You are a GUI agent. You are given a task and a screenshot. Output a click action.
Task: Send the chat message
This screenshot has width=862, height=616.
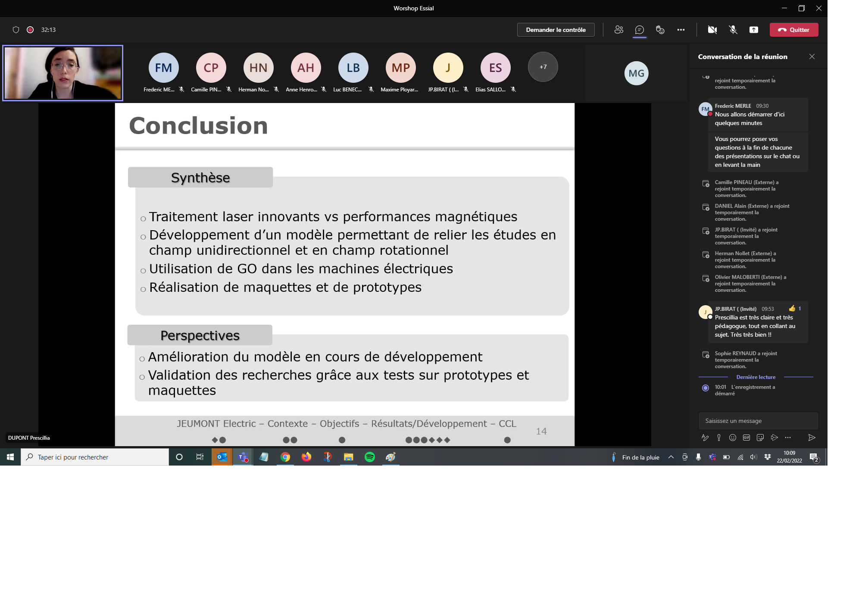(x=812, y=438)
